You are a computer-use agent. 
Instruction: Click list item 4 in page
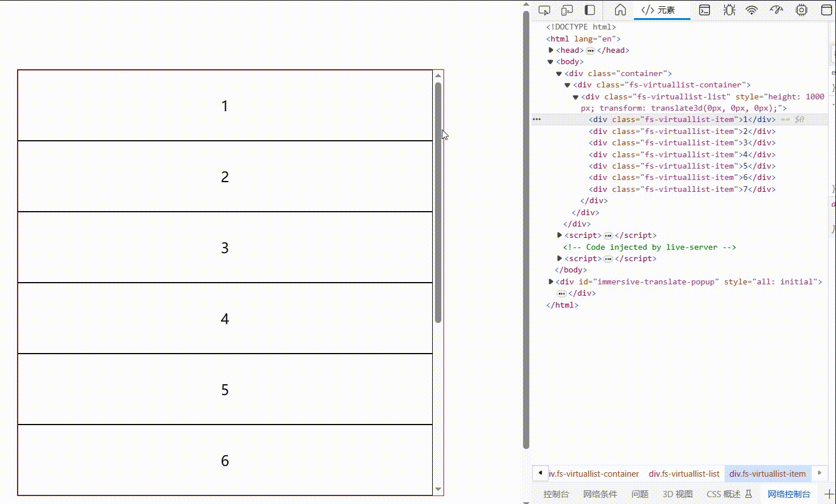point(225,318)
